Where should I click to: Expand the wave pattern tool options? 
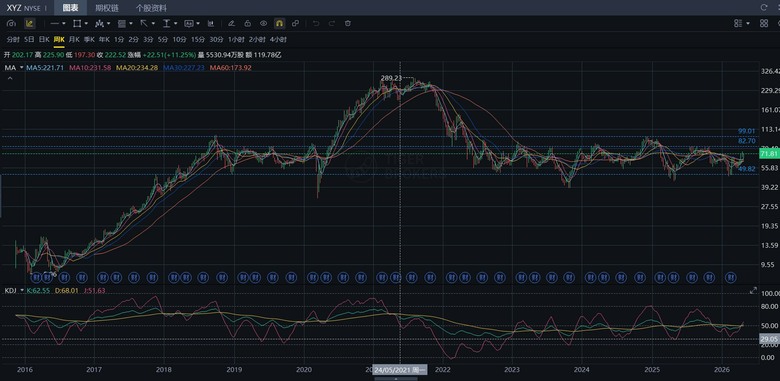[x=108, y=23]
